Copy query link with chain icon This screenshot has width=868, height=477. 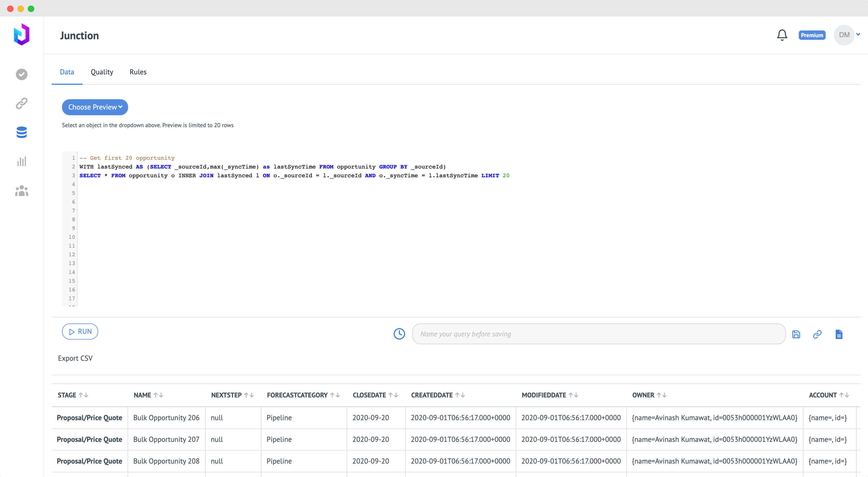coord(817,334)
